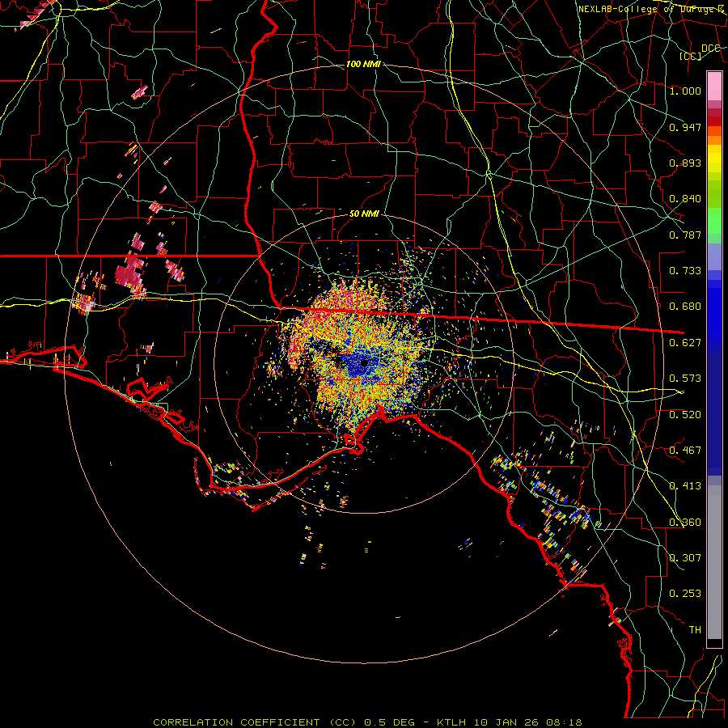
Task: Select the 0.467 scale value
Action: click(685, 450)
